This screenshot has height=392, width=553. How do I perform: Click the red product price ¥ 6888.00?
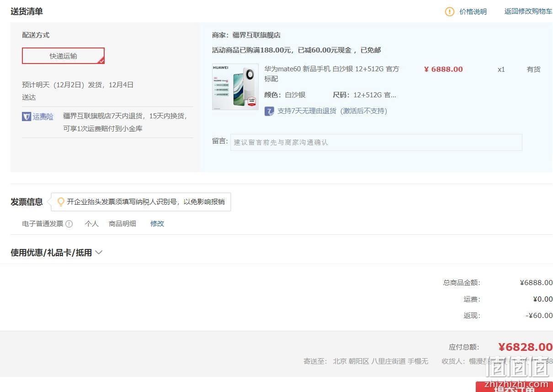point(443,69)
